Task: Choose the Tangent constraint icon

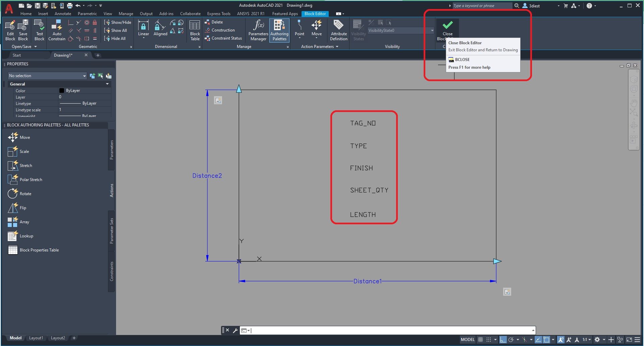Action: pyautogui.click(x=71, y=39)
